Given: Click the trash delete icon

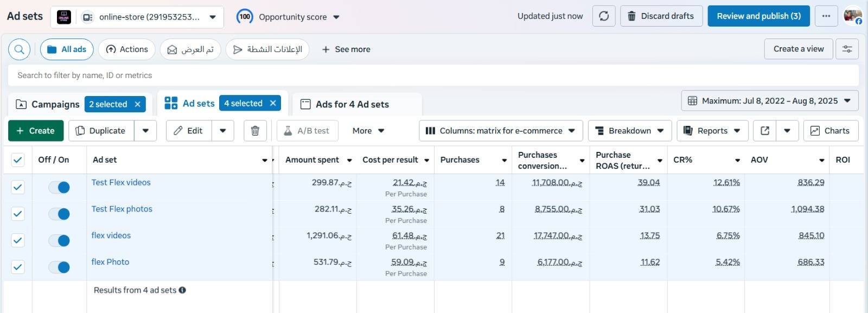Looking at the screenshot, I should point(255,131).
